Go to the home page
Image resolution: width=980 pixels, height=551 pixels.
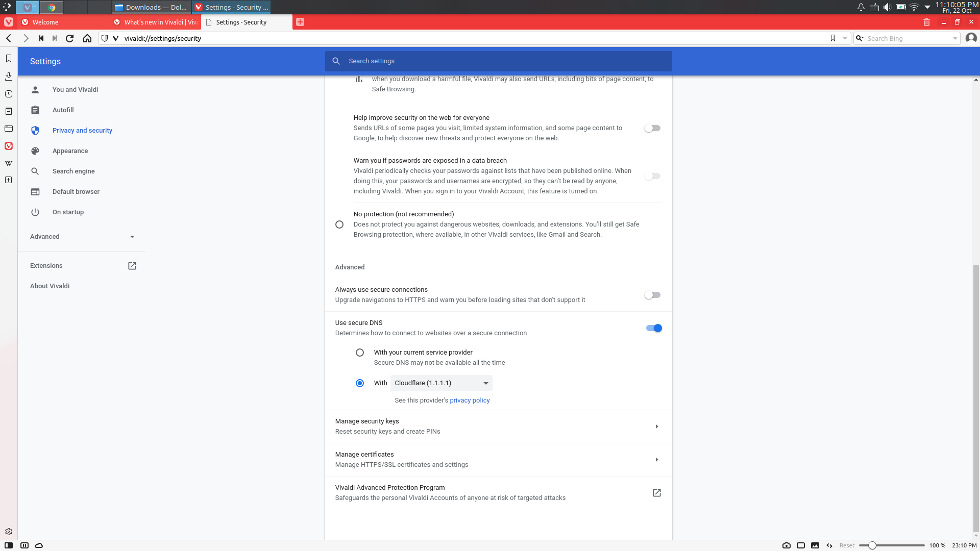[87, 38]
